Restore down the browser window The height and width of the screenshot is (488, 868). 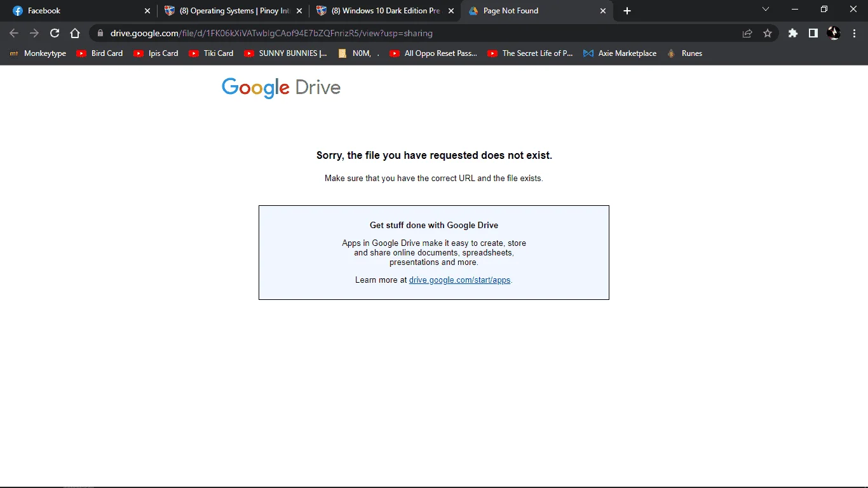(824, 9)
